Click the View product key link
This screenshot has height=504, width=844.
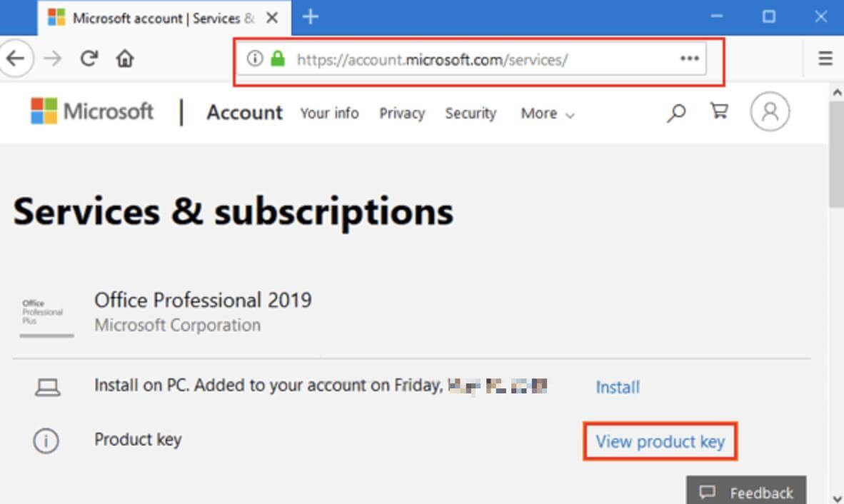tap(660, 442)
